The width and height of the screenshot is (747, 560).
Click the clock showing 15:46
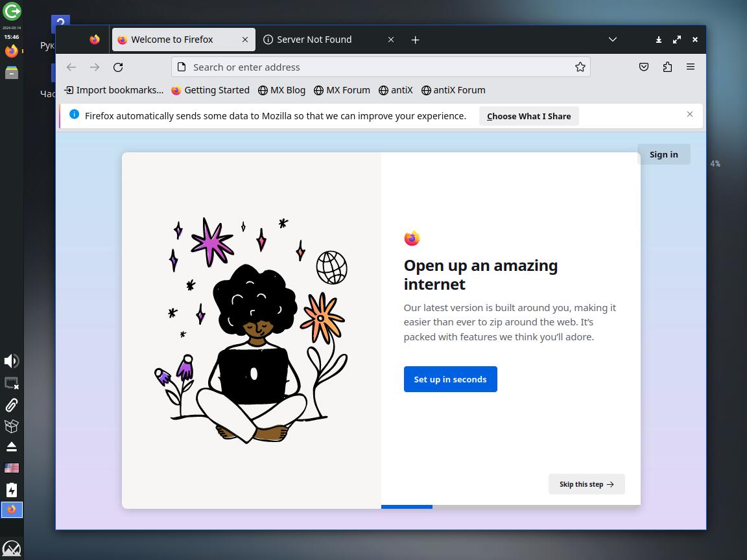click(12, 37)
